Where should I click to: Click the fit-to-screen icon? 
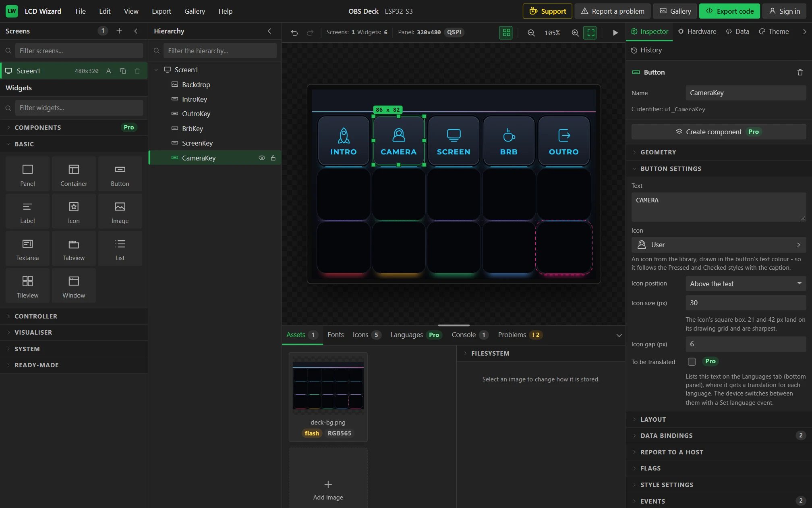point(590,33)
